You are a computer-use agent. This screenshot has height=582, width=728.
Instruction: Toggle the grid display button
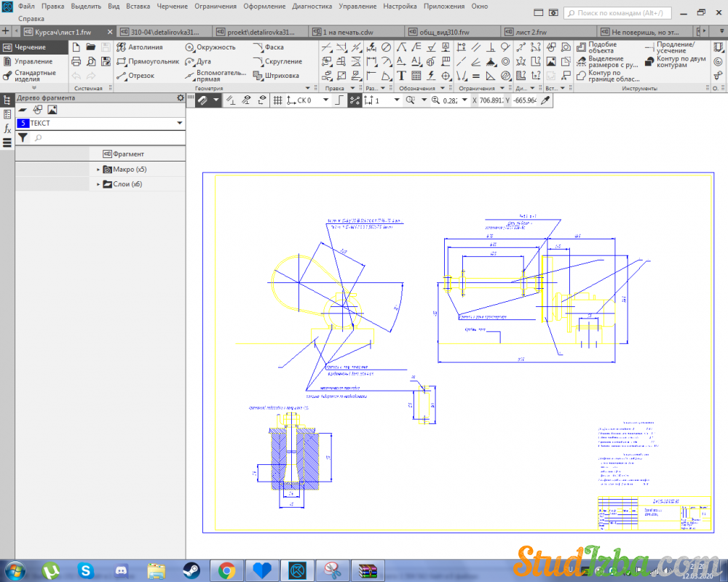[x=277, y=100]
